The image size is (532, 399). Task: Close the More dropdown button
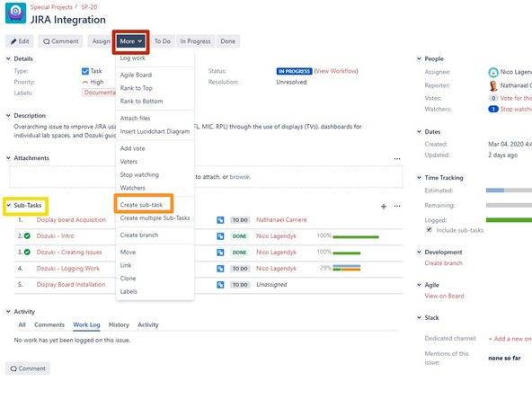click(131, 41)
